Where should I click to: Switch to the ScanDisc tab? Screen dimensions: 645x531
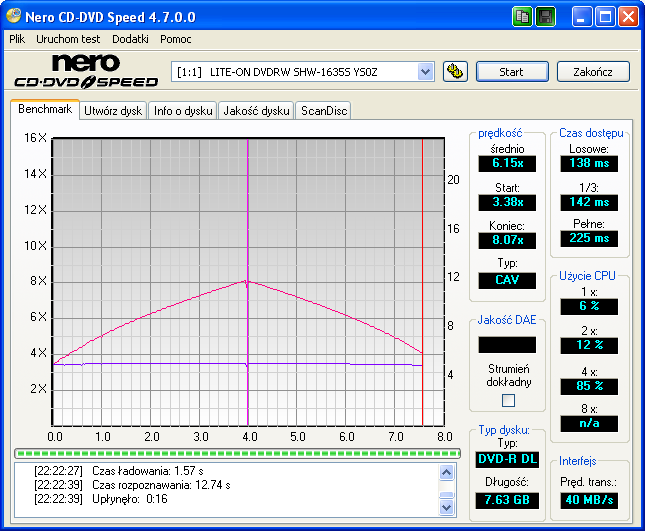pos(324,111)
